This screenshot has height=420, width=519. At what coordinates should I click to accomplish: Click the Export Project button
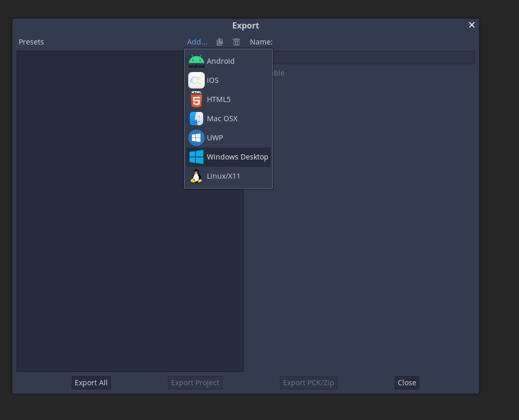pyautogui.click(x=195, y=383)
